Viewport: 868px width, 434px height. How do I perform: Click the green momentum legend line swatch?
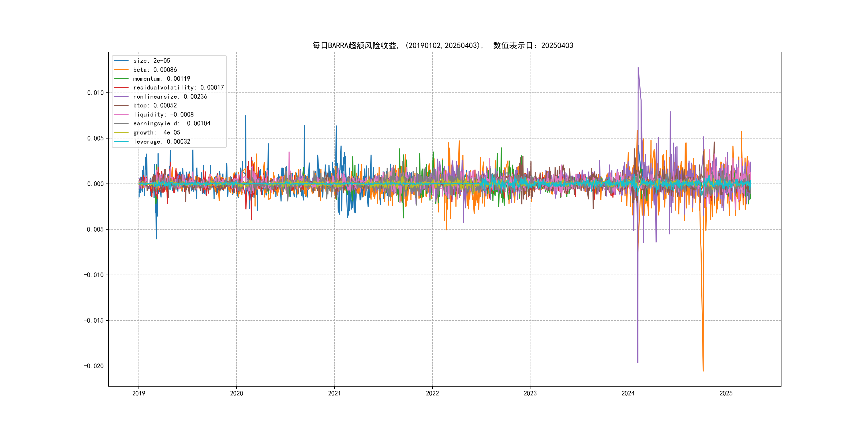coord(121,78)
